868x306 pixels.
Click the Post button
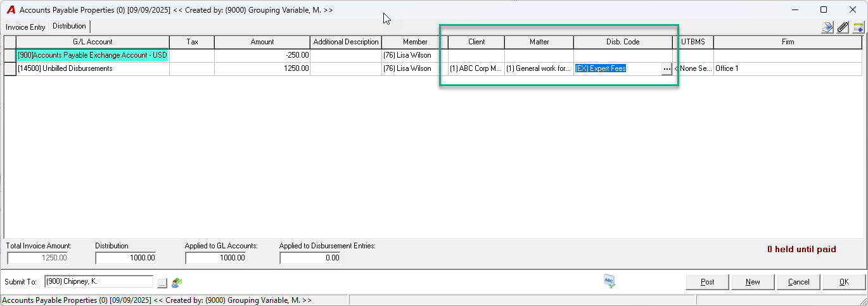(x=708, y=282)
